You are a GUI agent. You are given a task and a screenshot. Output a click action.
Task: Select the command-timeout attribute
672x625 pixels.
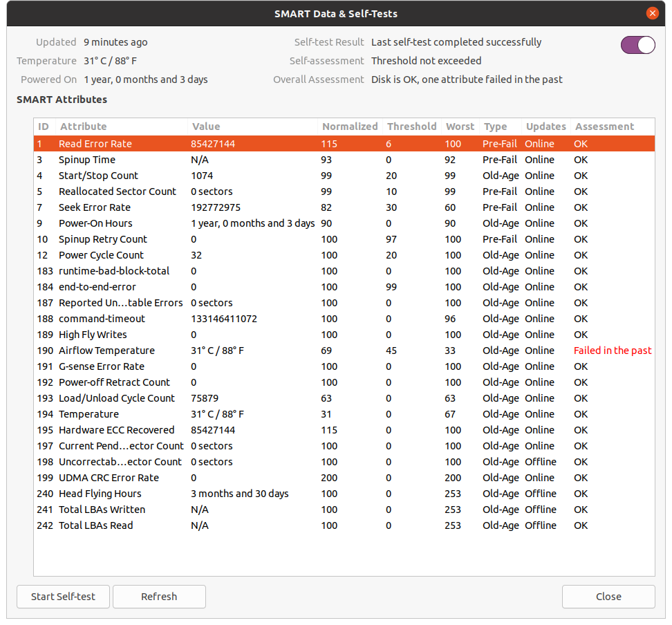[344, 318]
